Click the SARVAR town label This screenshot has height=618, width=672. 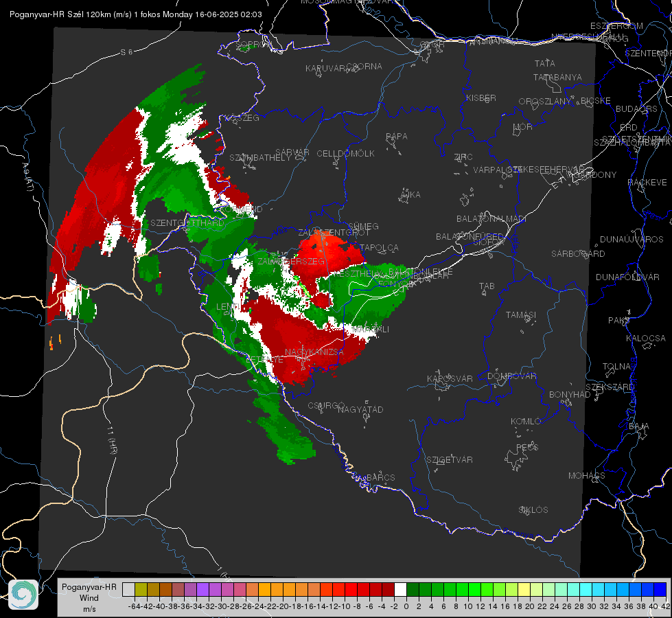(292, 152)
